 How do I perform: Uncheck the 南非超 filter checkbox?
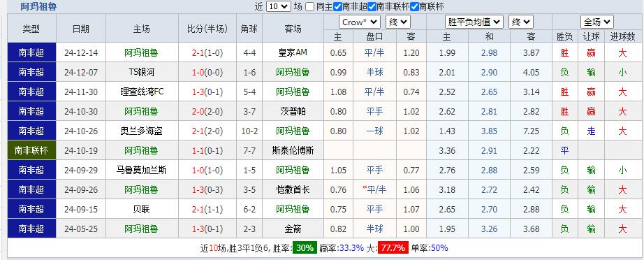tap(337, 6)
